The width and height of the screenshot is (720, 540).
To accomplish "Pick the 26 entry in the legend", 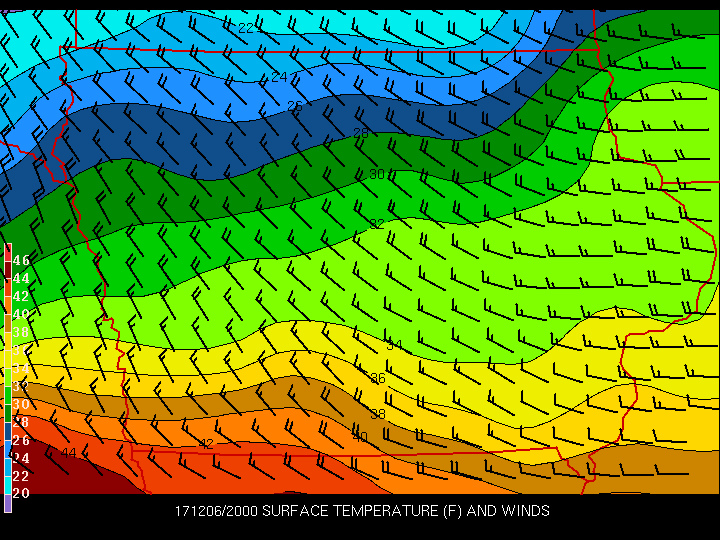I will (x=21, y=440).
